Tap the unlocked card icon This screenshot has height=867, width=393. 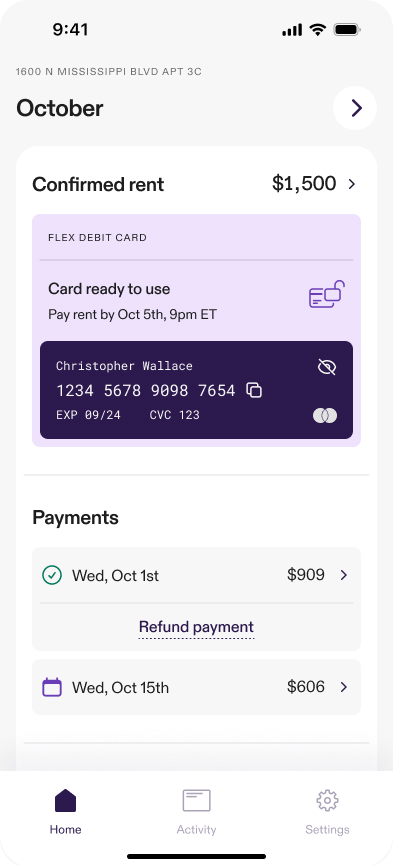click(327, 294)
